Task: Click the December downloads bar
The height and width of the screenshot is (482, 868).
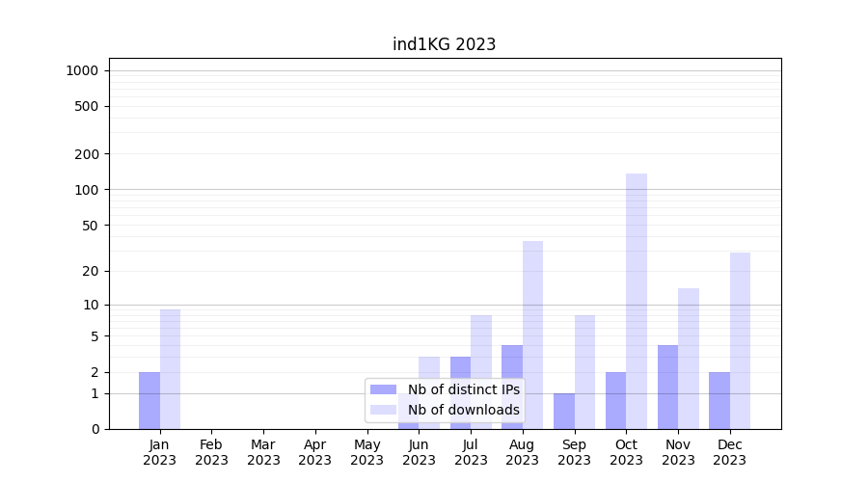Action: tap(740, 340)
